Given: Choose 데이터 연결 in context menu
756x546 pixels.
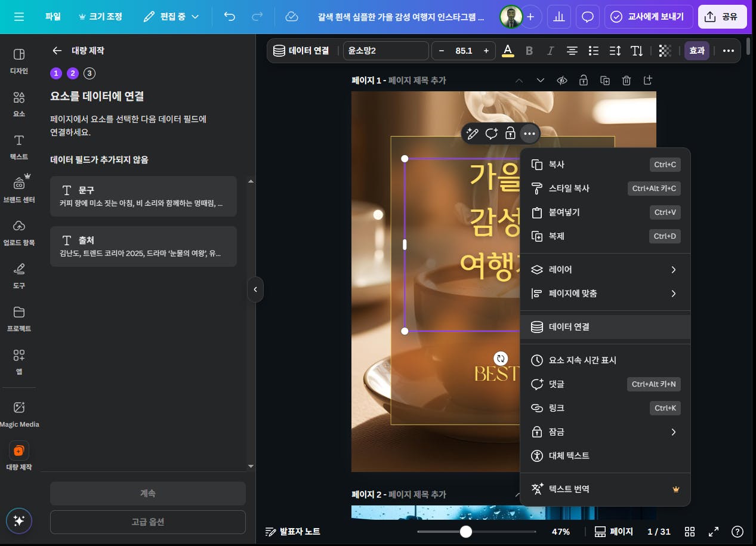Looking at the screenshot, I should (605, 327).
